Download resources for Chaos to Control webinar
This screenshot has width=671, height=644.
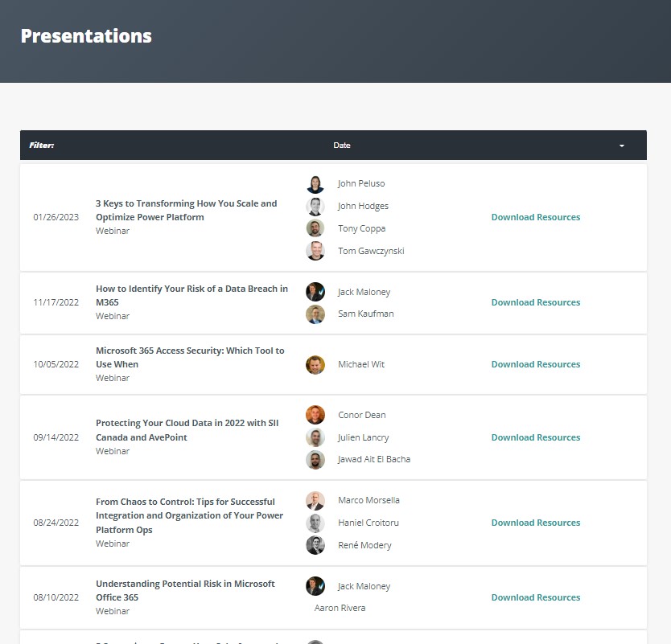pyautogui.click(x=535, y=523)
